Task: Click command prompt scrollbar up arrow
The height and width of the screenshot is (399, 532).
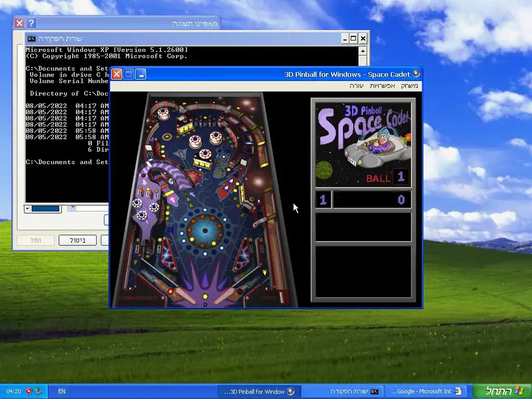Action: click(362, 51)
